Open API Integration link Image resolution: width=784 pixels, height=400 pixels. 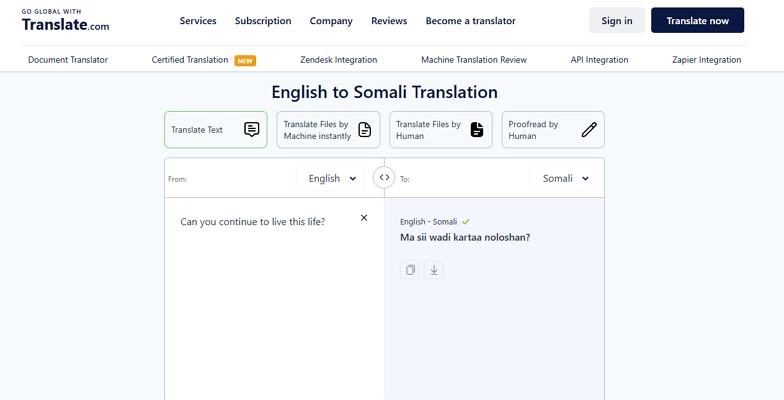600,60
